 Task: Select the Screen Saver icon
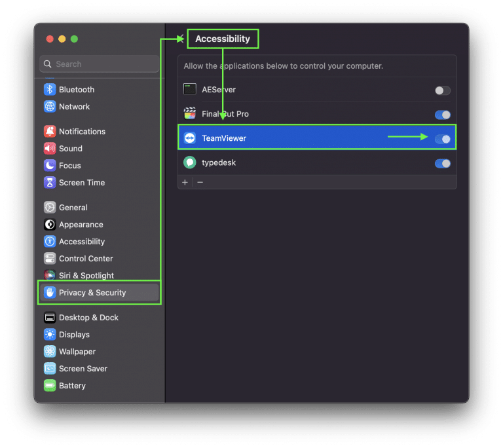click(x=50, y=368)
